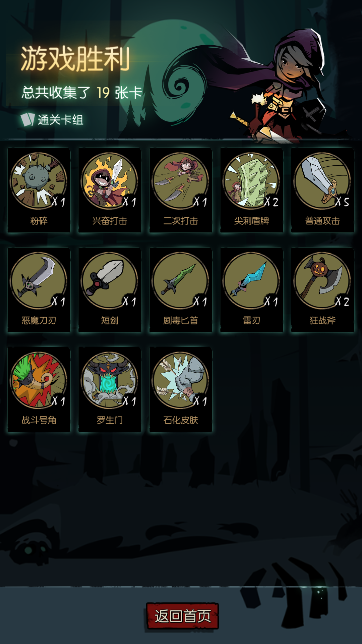This screenshot has height=644, width=362.
Task: Select the 短剑 short sword card
Action: click(x=110, y=289)
